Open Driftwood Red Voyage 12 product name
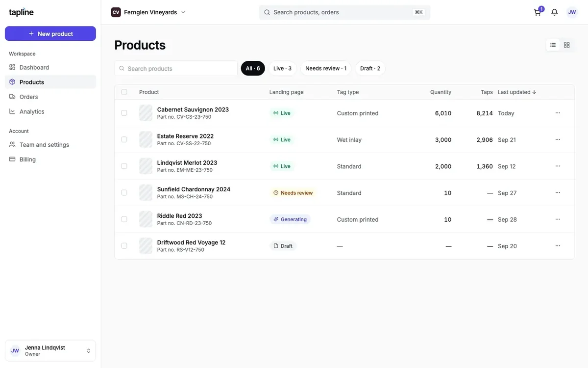 tap(191, 242)
